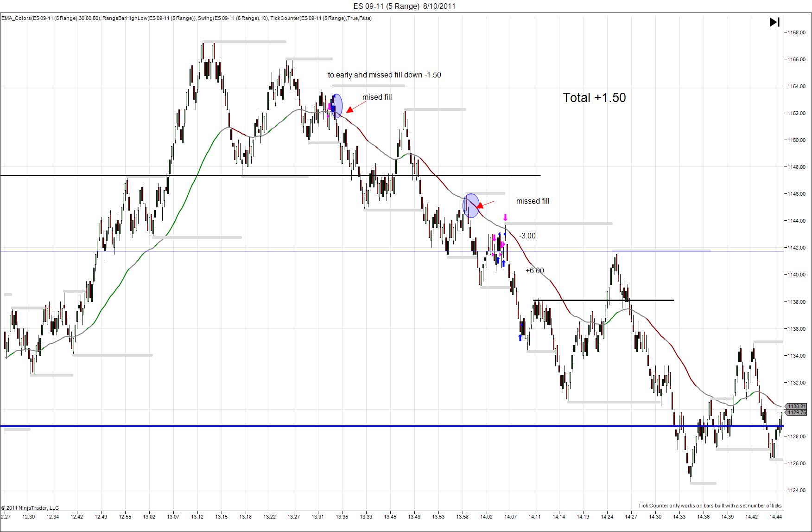Click the 13:07 time axis label

click(x=173, y=517)
